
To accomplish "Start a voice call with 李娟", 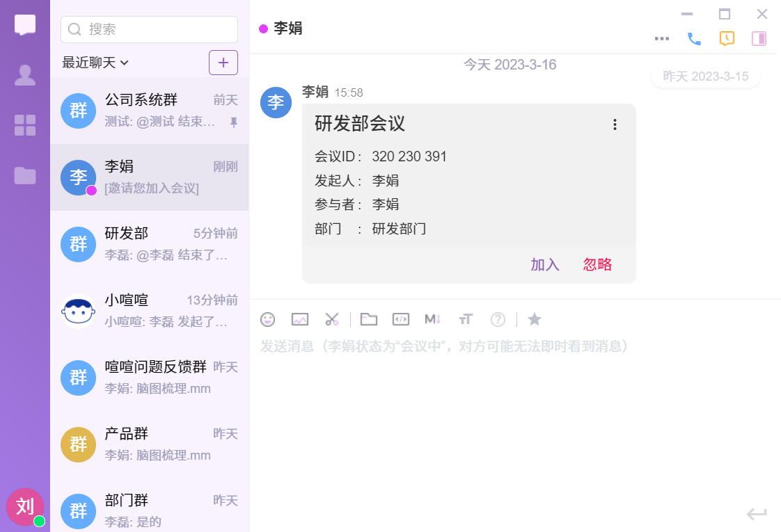I will coord(694,39).
